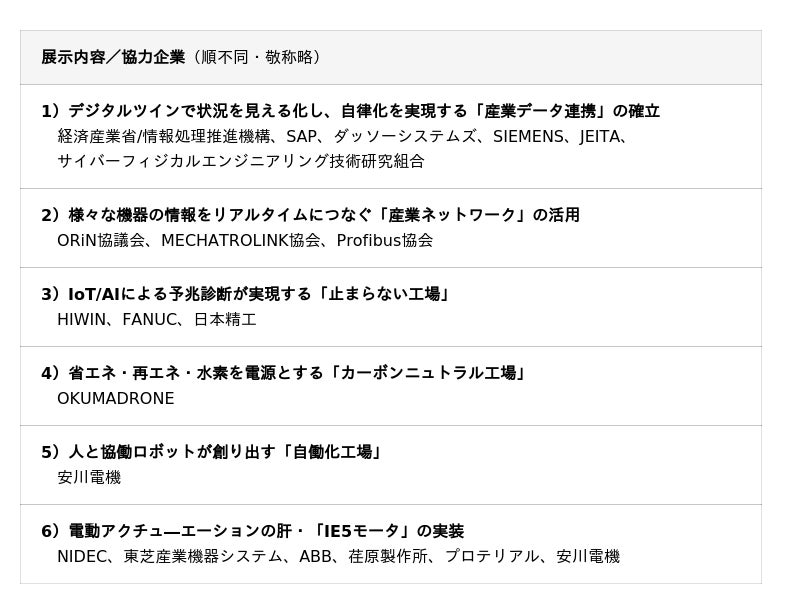Select FANUC in the company list

(150, 319)
